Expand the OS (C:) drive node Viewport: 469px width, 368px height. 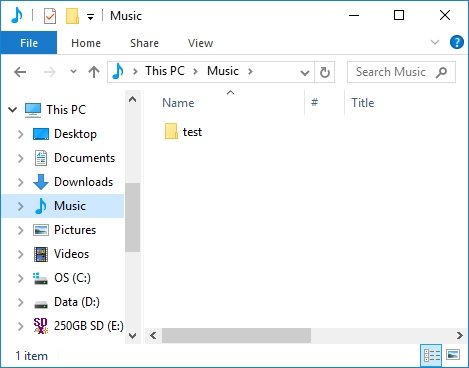(20, 278)
